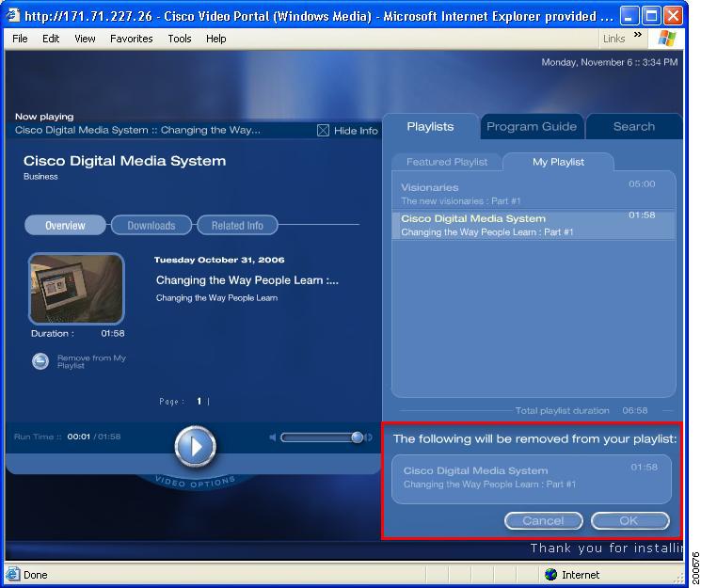The width and height of the screenshot is (701, 588).
Task: Click the 'Tuesday October 31, 2006' date text
Action: click(219, 260)
